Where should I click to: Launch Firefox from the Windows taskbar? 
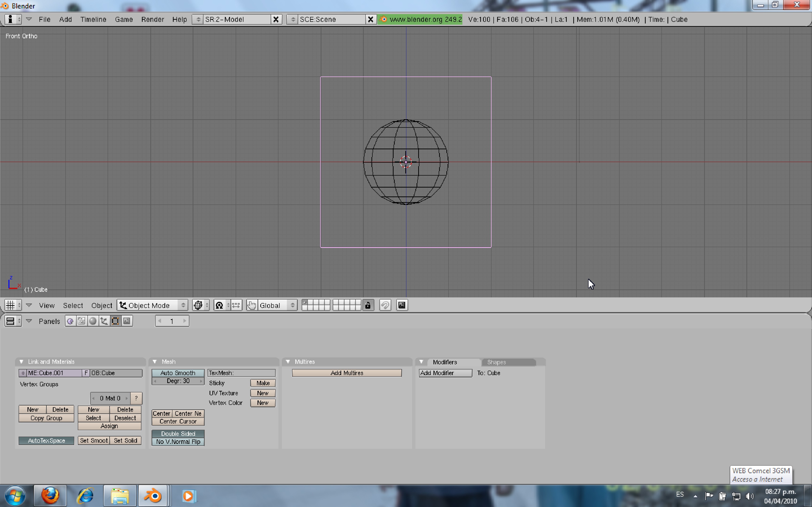pyautogui.click(x=50, y=495)
